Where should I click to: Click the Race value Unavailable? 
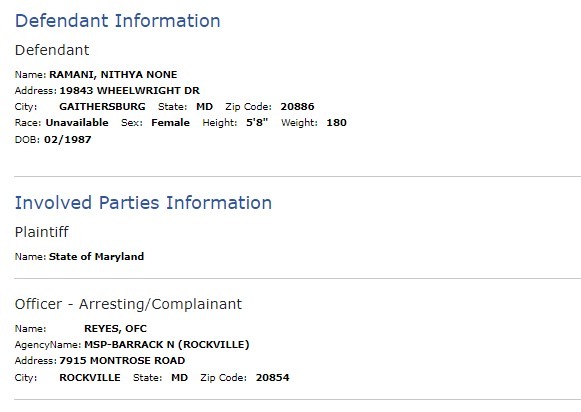77,123
